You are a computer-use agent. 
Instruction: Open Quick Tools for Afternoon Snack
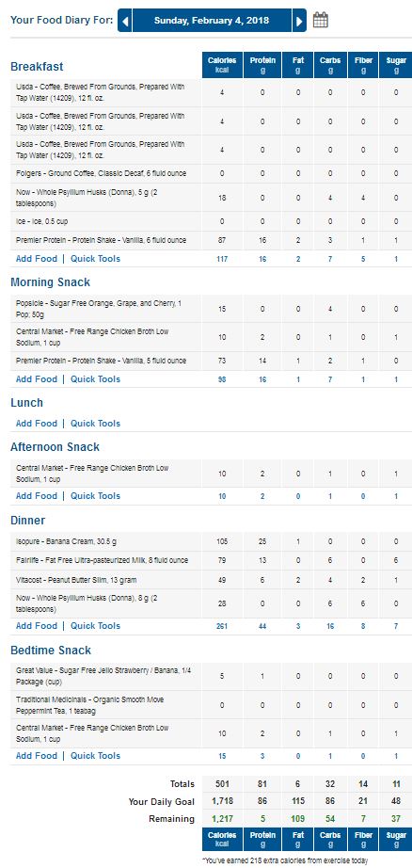pos(95,496)
